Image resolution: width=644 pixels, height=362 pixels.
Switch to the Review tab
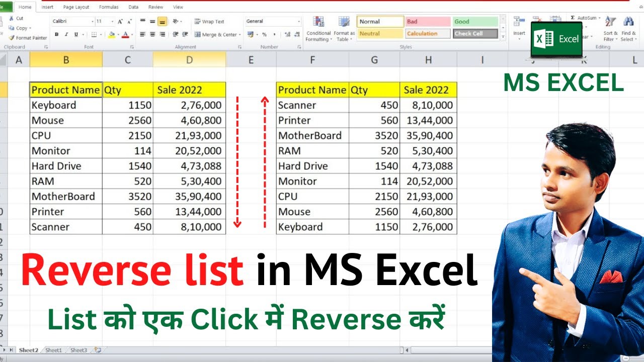point(155,7)
